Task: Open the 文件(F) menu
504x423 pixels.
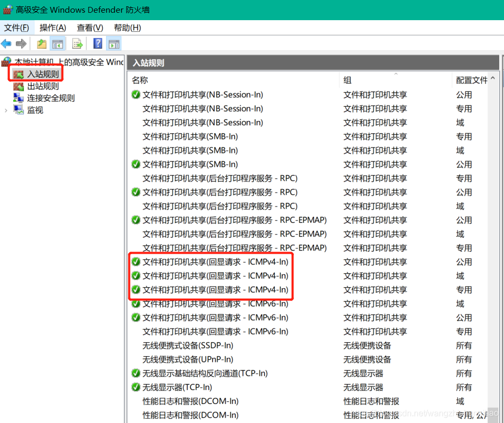Action: pyautogui.click(x=16, y=28)
